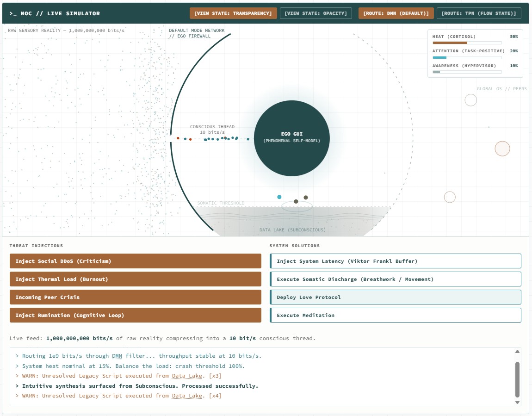
Task: Click the log scrollbar up arrow
Action: pos(517,352)
